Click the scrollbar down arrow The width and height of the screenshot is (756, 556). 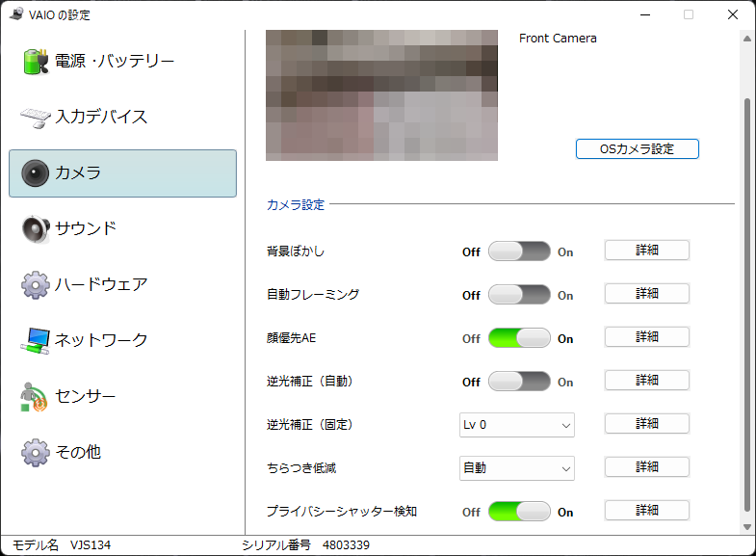click(x=746, y=527)
